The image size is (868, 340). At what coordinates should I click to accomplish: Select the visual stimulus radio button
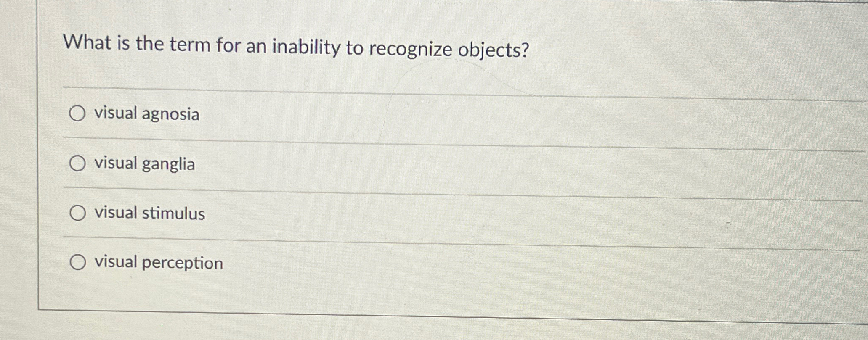78,213
